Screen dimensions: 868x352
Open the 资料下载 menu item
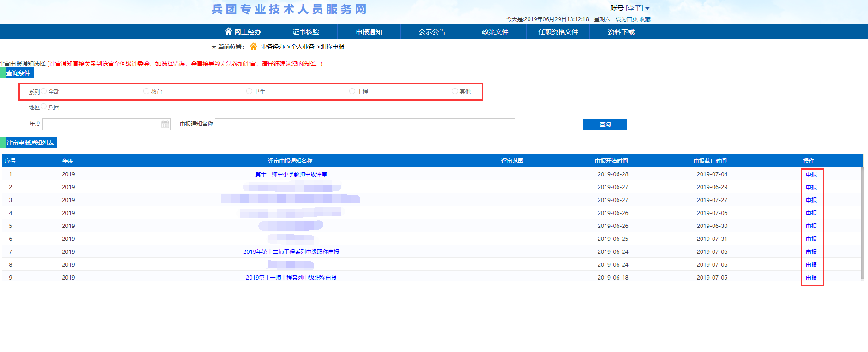point(621,32)
